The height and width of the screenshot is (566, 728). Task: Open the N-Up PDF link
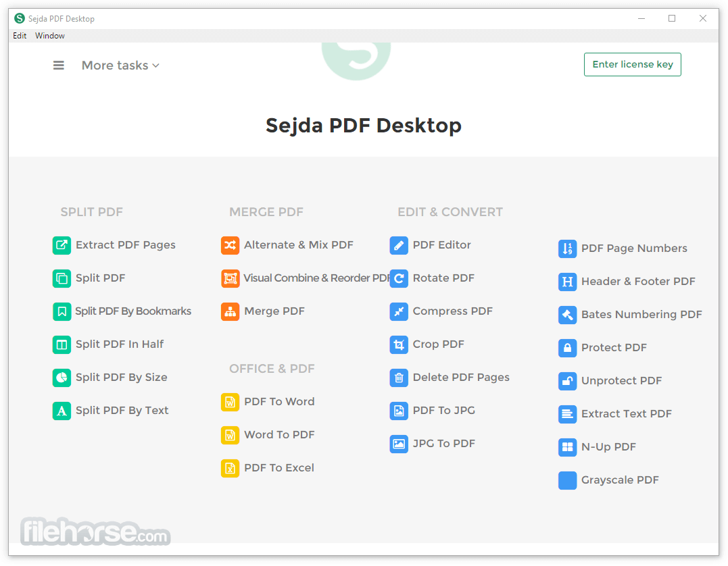point(608,447)
